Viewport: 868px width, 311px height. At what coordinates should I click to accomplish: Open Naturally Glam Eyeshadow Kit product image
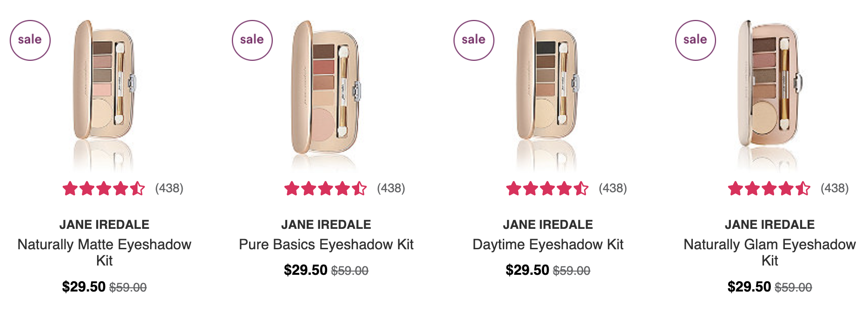point(770,93)
